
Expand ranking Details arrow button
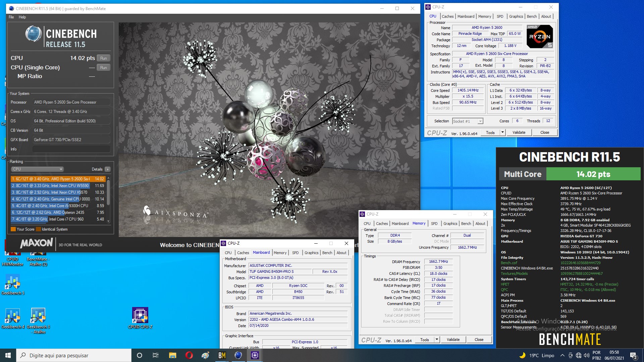[108, 169]
